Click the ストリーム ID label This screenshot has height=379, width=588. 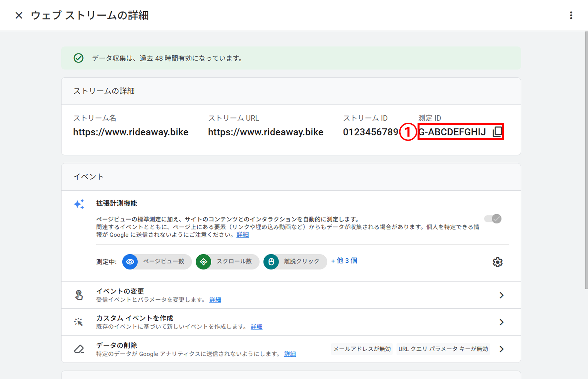coord(365,118)
